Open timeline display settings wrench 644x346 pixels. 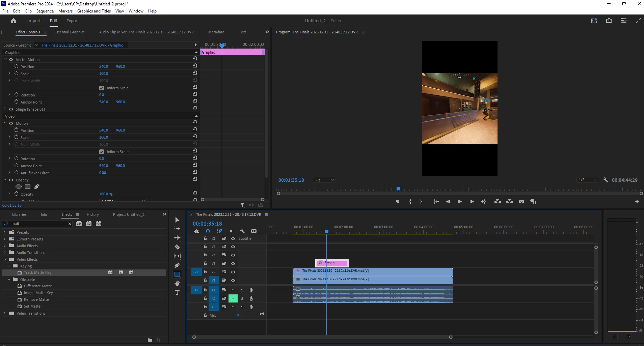coord(242,231)
